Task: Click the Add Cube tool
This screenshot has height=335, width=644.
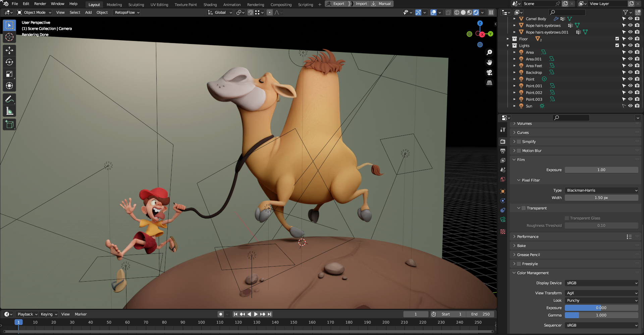Action: point(9,124)
